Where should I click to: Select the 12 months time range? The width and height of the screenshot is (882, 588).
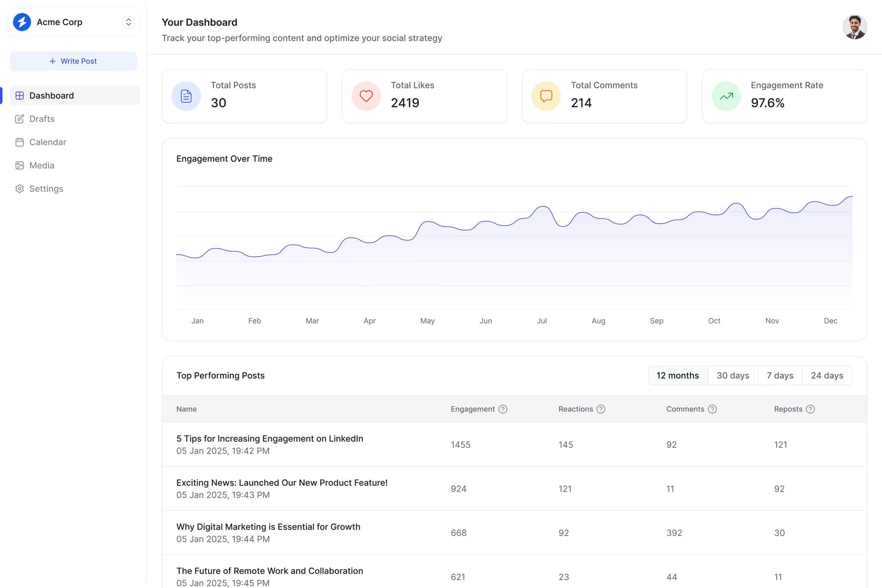click(678, 376)
